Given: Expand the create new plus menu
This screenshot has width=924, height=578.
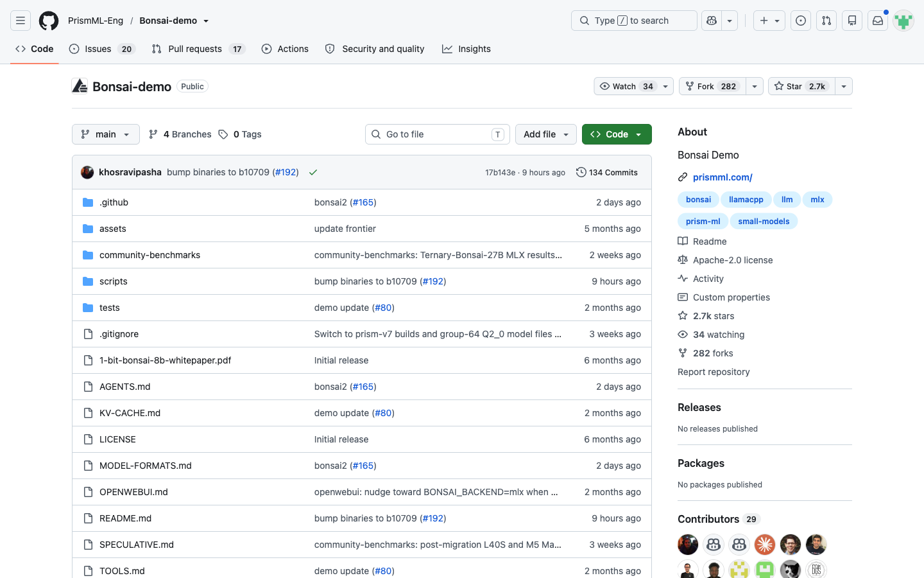Looking at the screenshot, I should (769, 21).
